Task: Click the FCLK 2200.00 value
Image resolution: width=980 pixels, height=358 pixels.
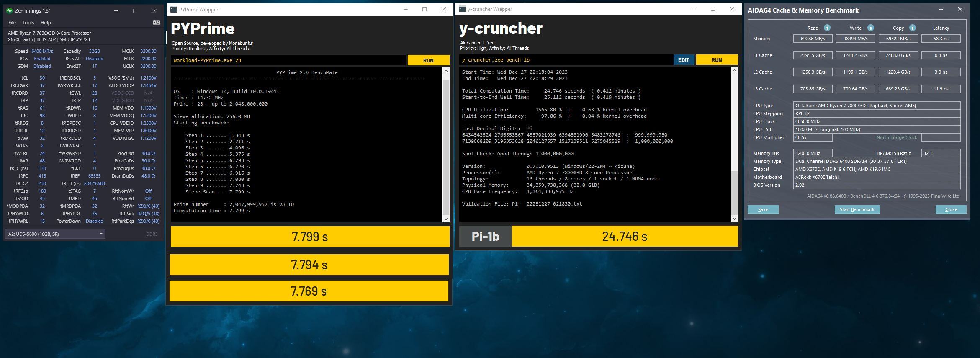Action: 148,59
